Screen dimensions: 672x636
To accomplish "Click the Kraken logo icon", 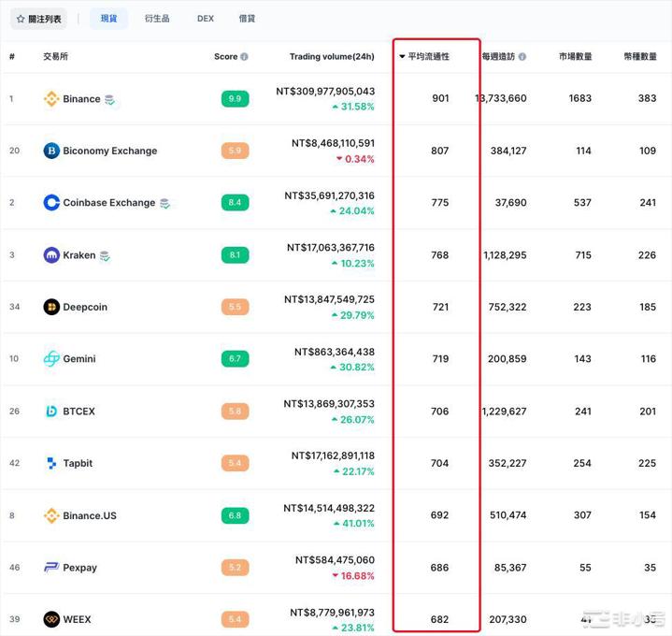I will 51,255.
